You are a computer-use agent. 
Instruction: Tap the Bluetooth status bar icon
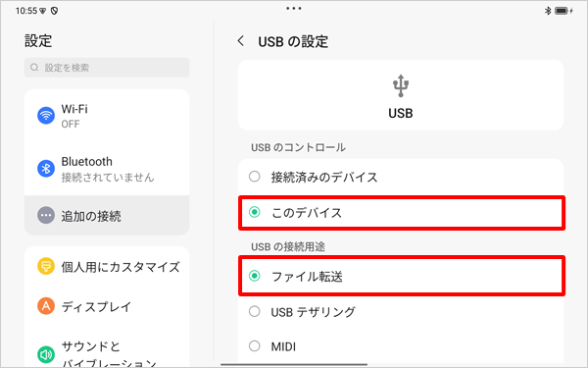(548, 11)
